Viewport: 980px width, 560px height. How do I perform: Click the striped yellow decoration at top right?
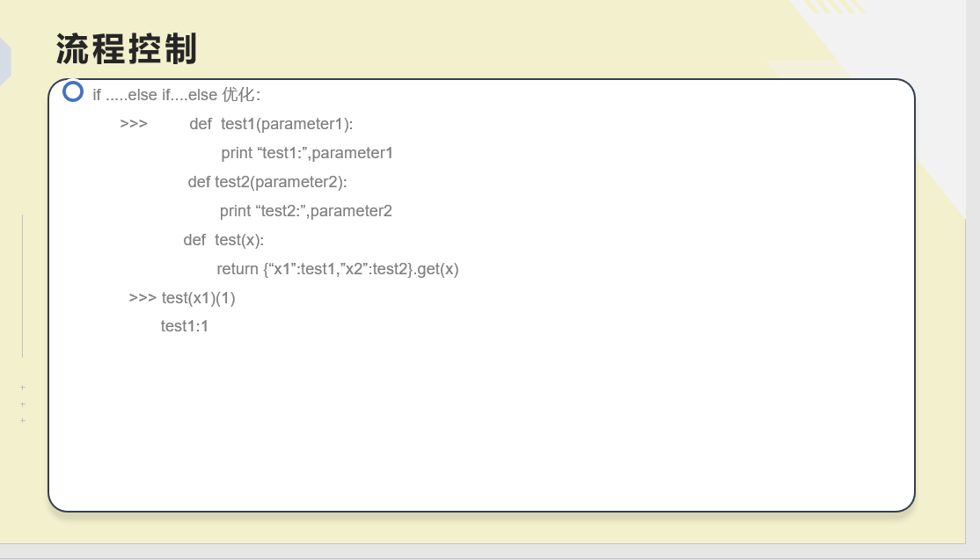(x=834, y=6)
